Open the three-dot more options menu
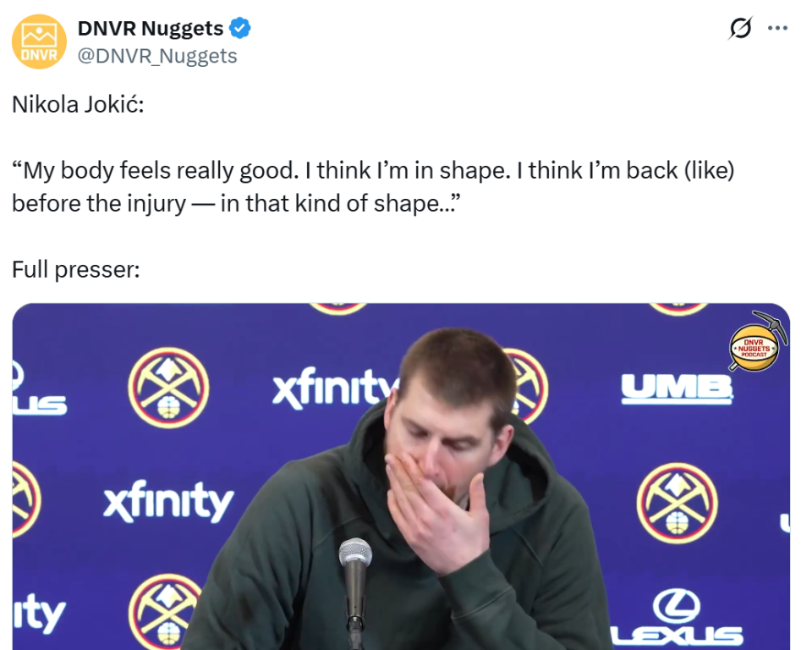The width and height of the screenshot is (812, 650). pos(777,28)
